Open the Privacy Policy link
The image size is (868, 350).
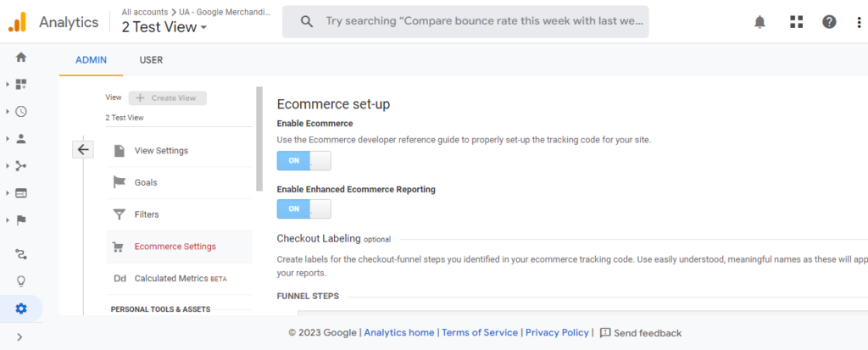tap(557, 333)
